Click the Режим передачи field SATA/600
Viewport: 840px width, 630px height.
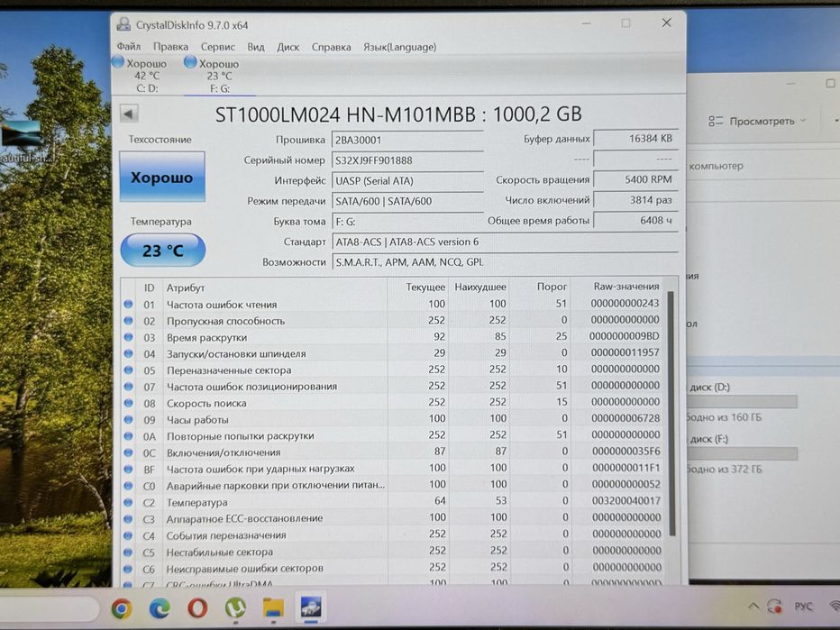click(407, 201)
